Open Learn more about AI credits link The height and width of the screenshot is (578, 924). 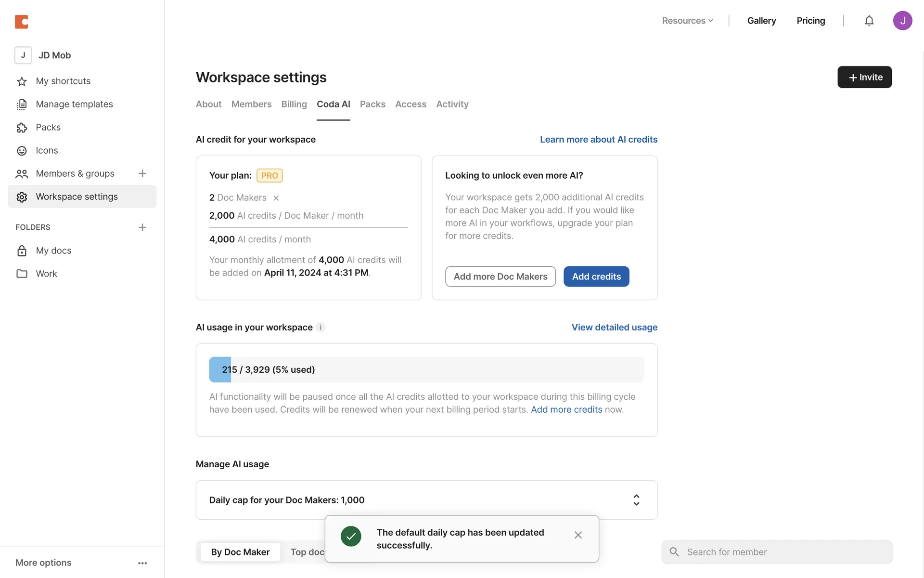click(x=598, y=140)
